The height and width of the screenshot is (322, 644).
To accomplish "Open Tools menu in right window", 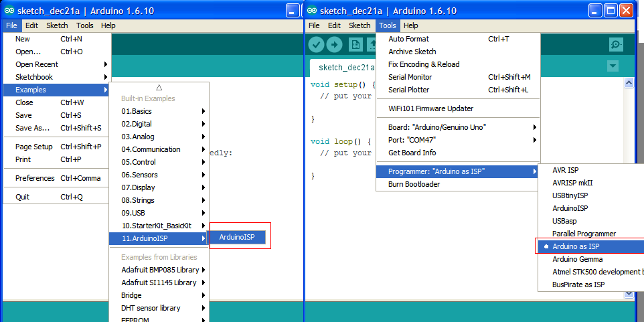I will tap(388, 25).
